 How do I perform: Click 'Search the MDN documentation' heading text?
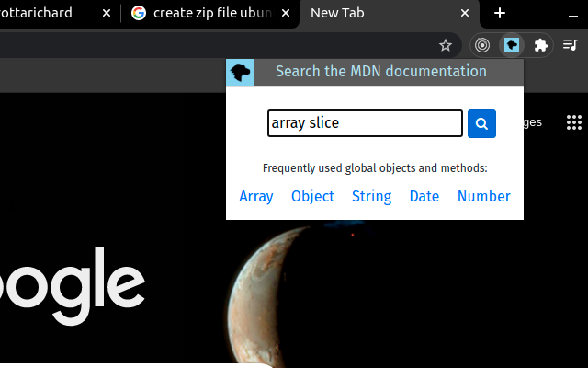[381, 72]
